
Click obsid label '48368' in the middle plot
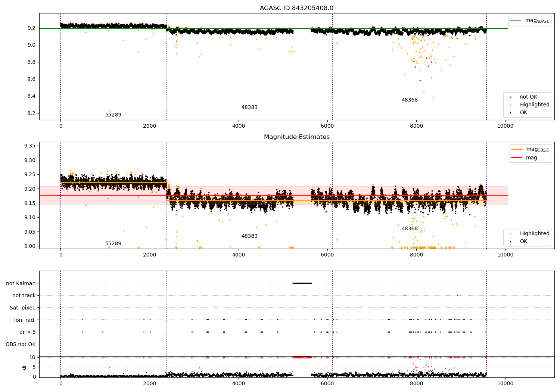(x=410, y=229)
